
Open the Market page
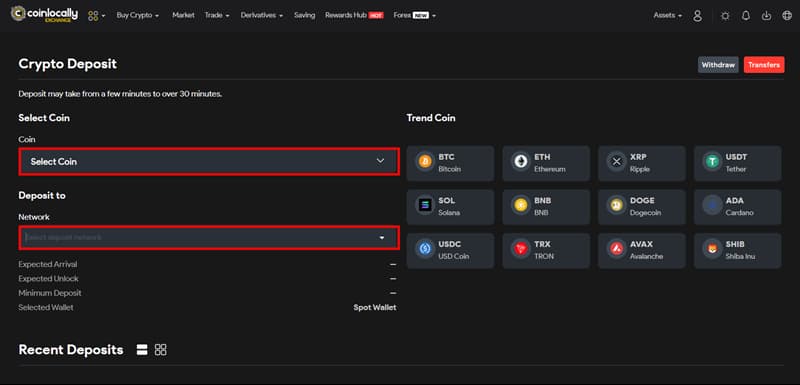tap(183, 15)
